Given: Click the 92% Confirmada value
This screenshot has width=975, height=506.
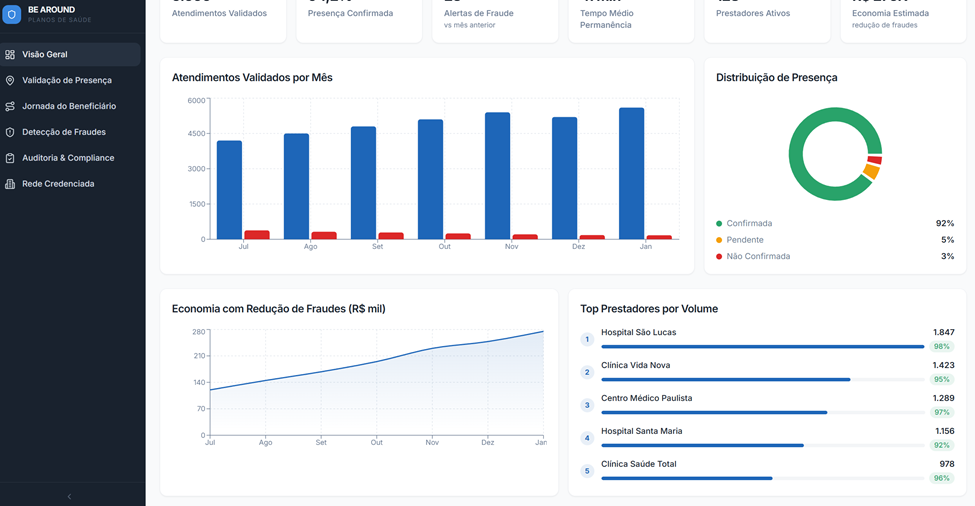Looking at the screenshot, I should pos(945,223).
